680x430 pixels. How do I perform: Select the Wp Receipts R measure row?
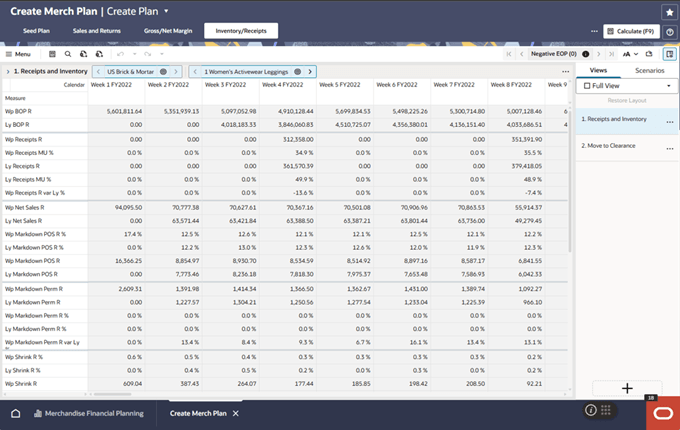tap(45, 140)
